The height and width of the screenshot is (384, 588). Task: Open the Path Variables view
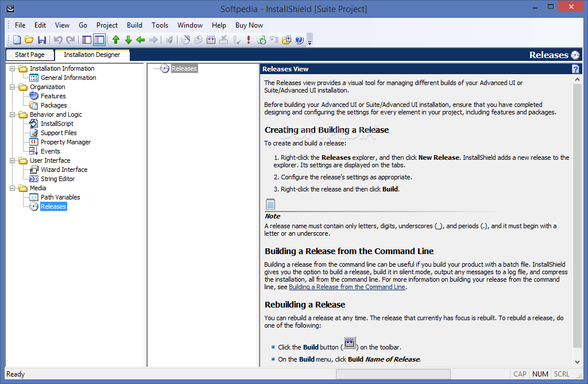(60, 197)
